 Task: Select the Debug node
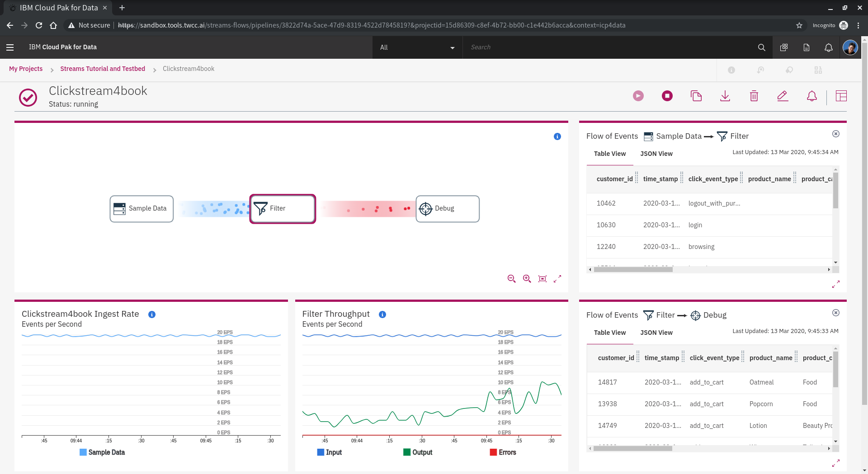point(448,209)
